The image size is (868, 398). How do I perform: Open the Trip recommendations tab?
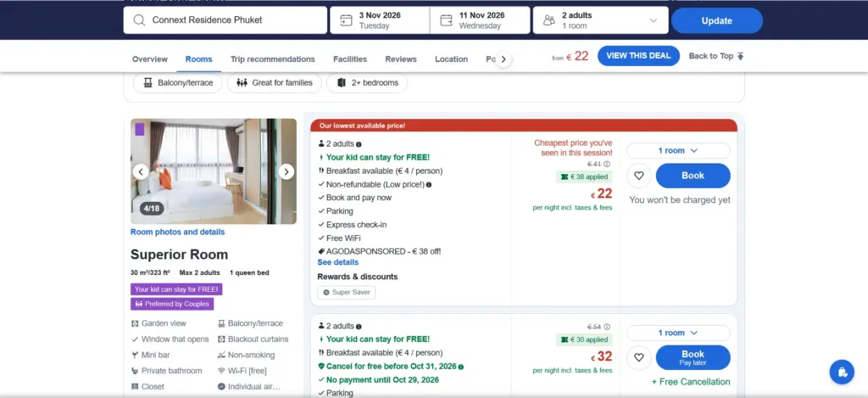(x=273, y=59)
